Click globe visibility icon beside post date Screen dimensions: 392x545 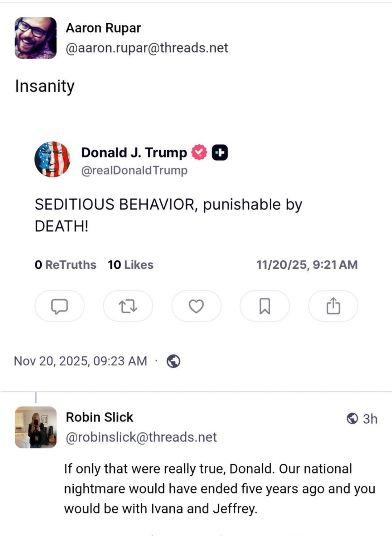pos(173,361)
